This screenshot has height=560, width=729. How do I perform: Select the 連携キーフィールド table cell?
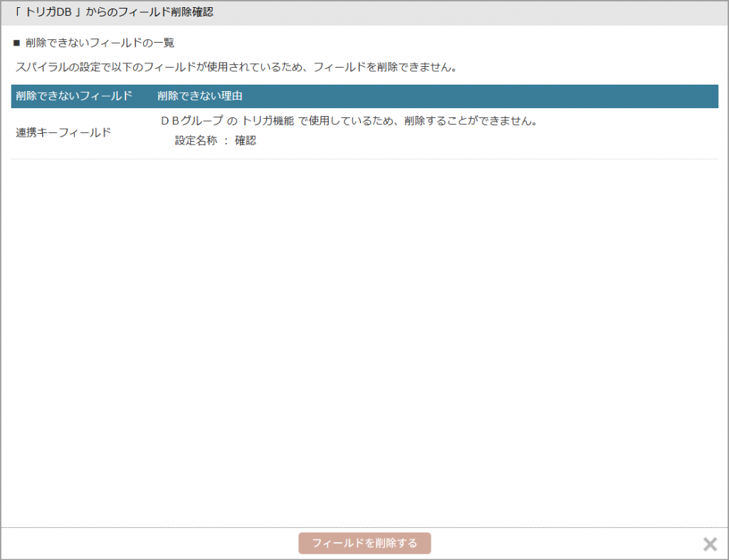pos(63,132)
